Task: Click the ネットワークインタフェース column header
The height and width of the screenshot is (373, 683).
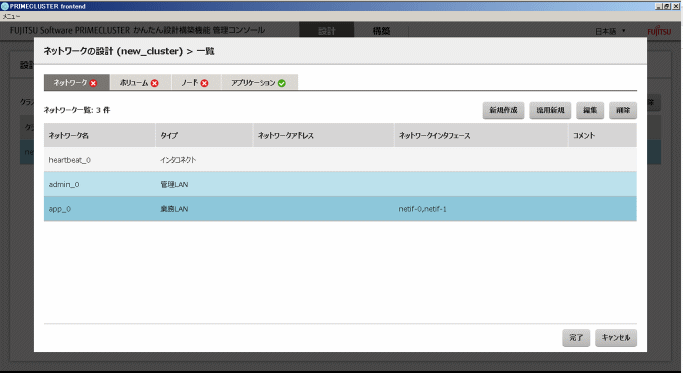Action: 481,135
